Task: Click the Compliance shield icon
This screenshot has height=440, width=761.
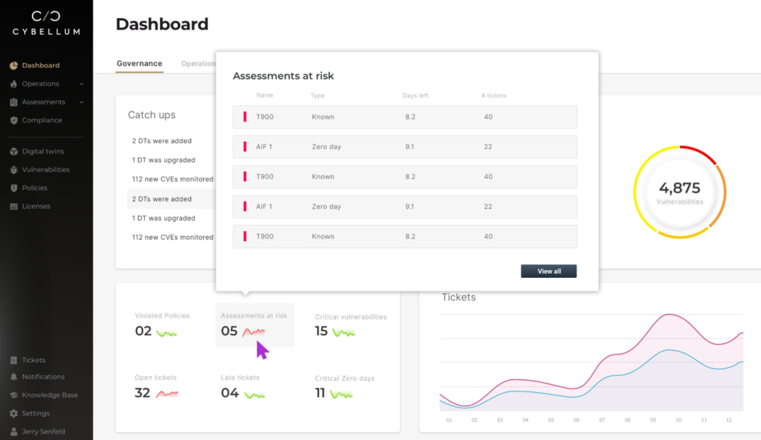Action: 14,120
